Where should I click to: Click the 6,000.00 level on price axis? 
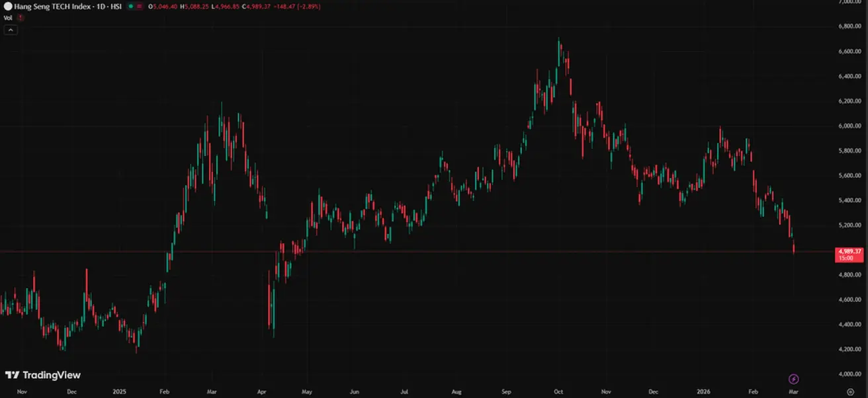click(x=849, y=126)
